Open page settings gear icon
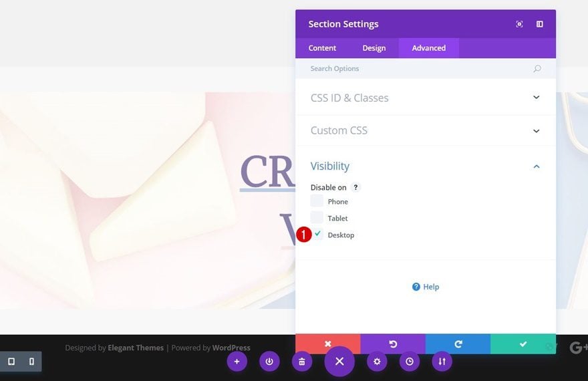Viewport: 588px width, 381px height. click(x=377, y=362)
